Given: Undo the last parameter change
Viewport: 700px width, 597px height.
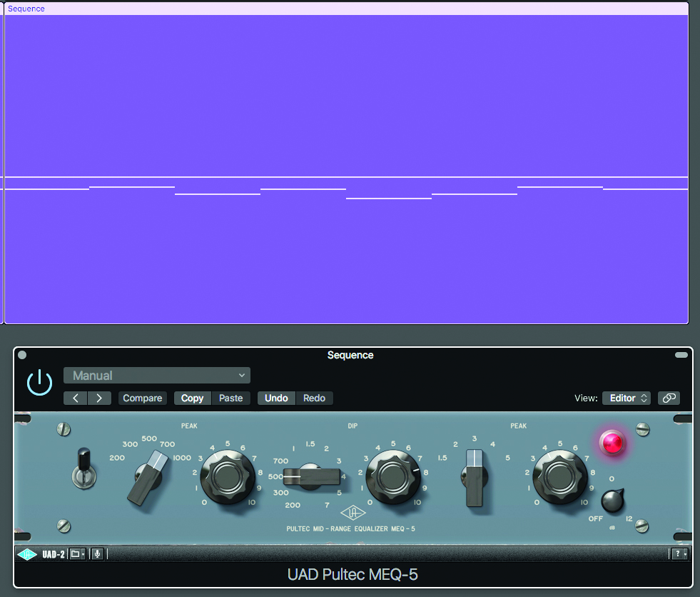Looking at the screenshot, I should pos(276,398).
